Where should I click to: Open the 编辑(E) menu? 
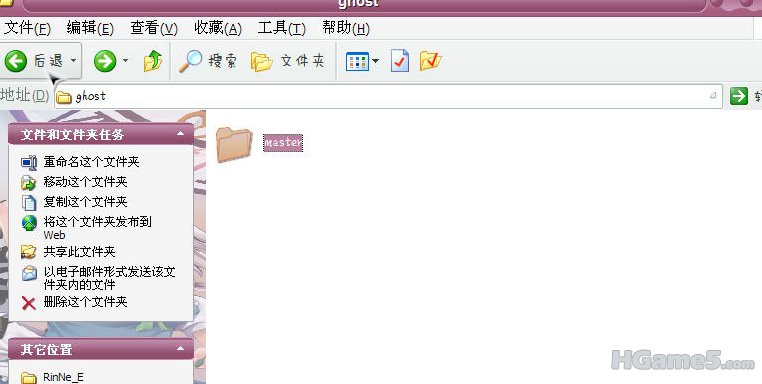(90, 28)
